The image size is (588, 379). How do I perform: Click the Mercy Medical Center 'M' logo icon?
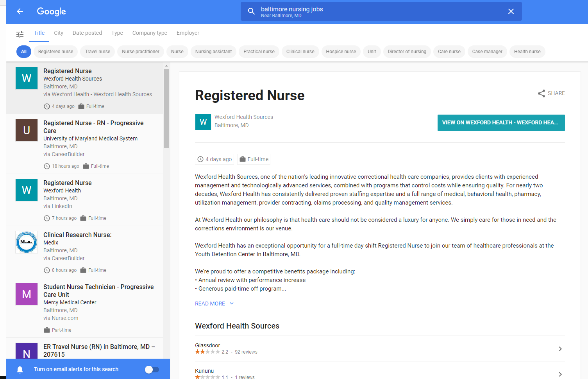[27, 294]
